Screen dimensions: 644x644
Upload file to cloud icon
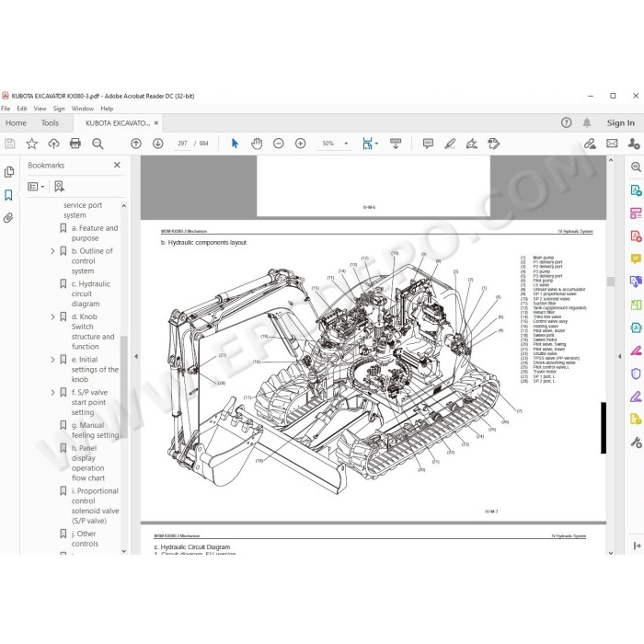[53, 144]
